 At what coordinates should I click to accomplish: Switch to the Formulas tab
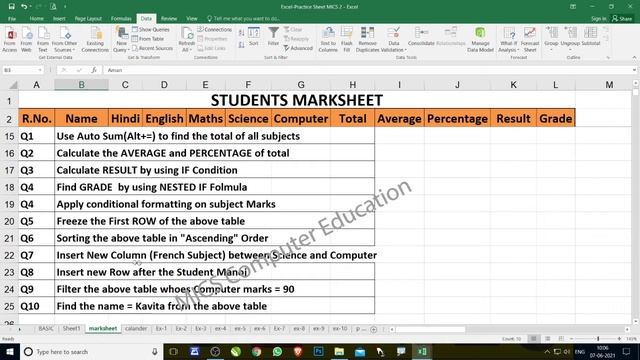point(121,18)
